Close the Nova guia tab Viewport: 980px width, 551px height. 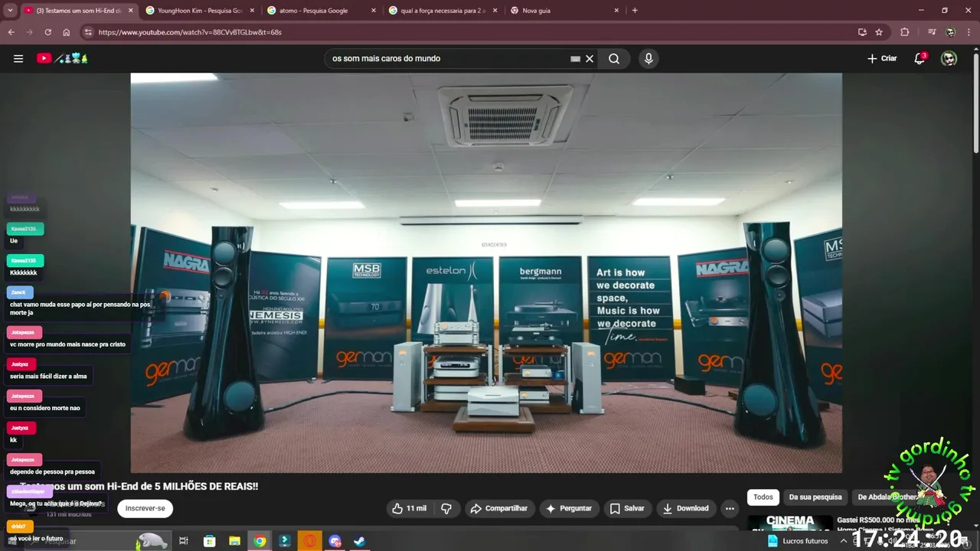pos(616,11)
